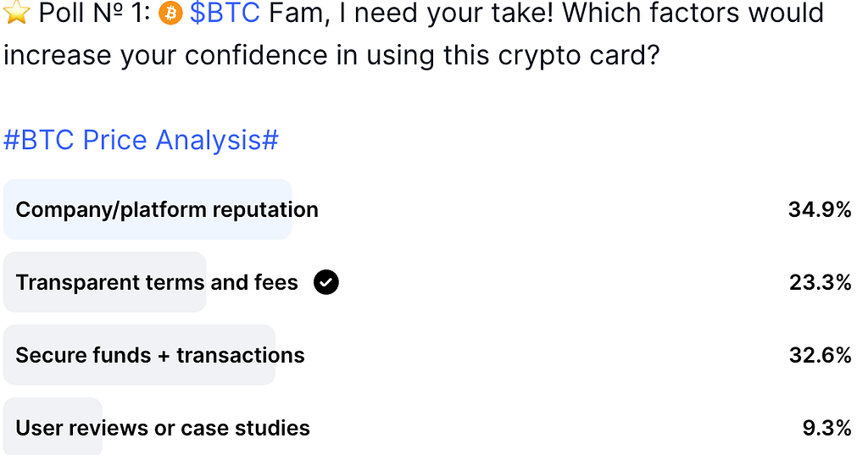
Task: Open the $BTC cashtag link
Action: tap(225, 13)
